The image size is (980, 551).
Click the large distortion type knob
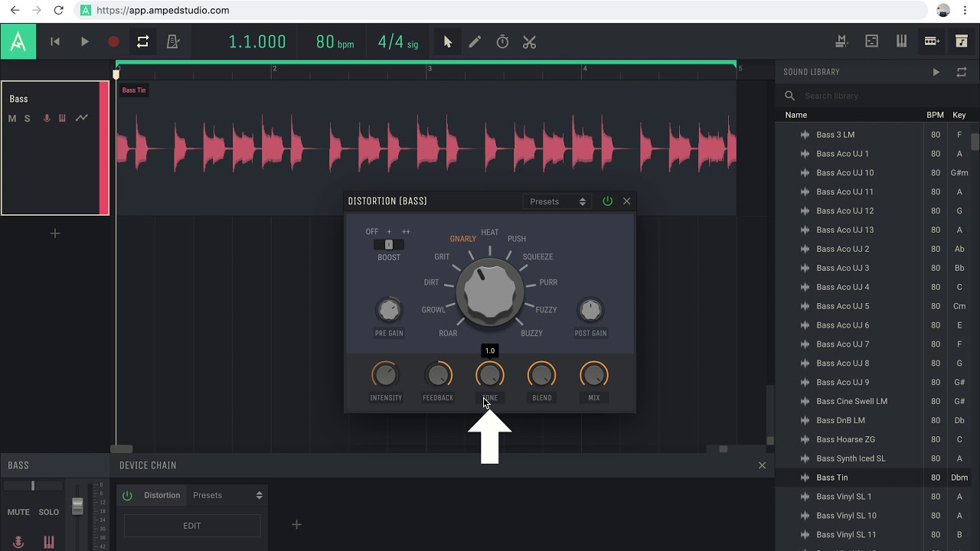pos(490,292)
